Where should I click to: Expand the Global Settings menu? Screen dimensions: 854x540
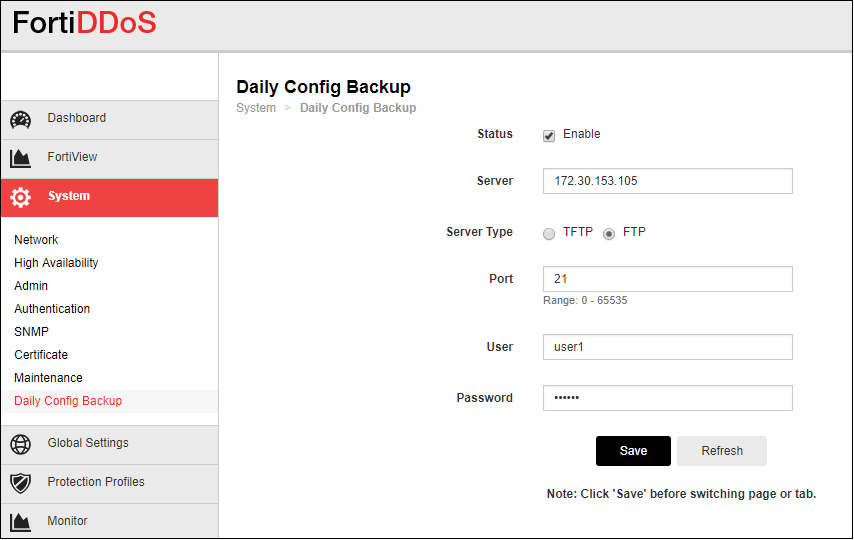[109, 445]
